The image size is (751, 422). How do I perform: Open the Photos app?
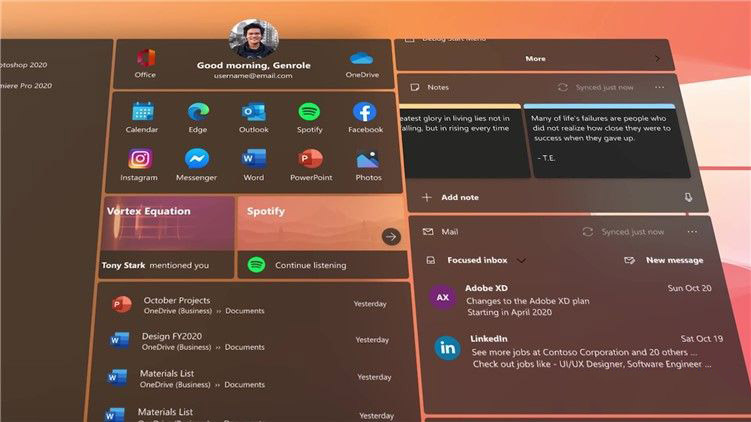[368, 160]
